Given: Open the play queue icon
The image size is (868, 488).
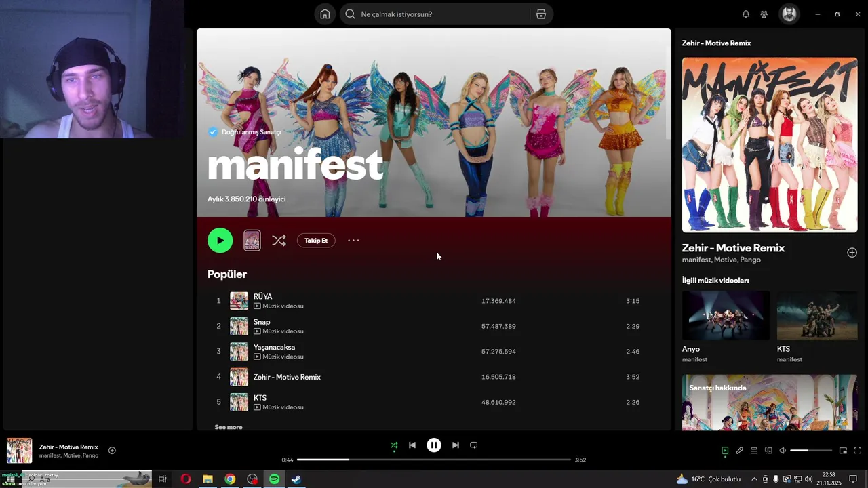Looking at the screenshot, I should coord(754,451).
